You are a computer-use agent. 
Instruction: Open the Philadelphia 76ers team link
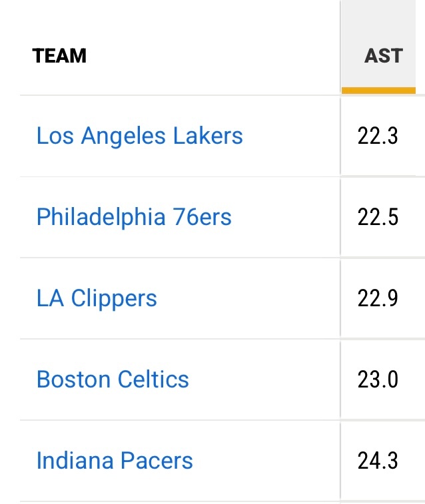coord(134,217)
